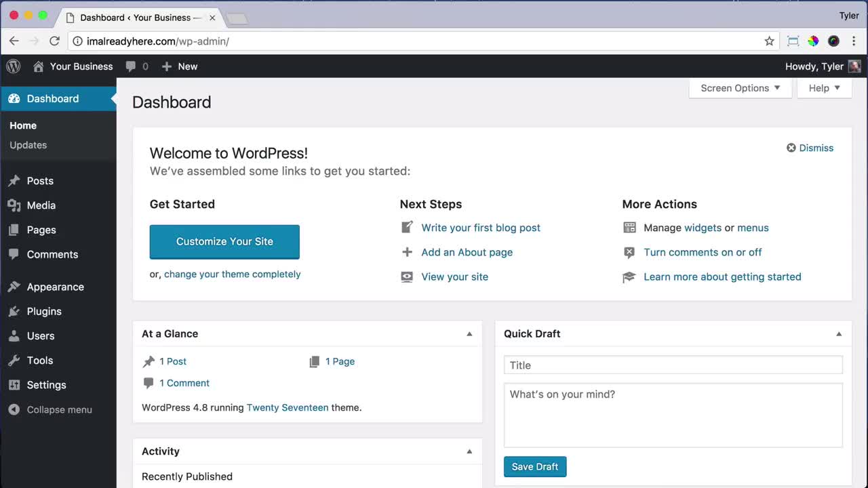
Task: Open the 1 Comment link
Action: coord(184,383)
